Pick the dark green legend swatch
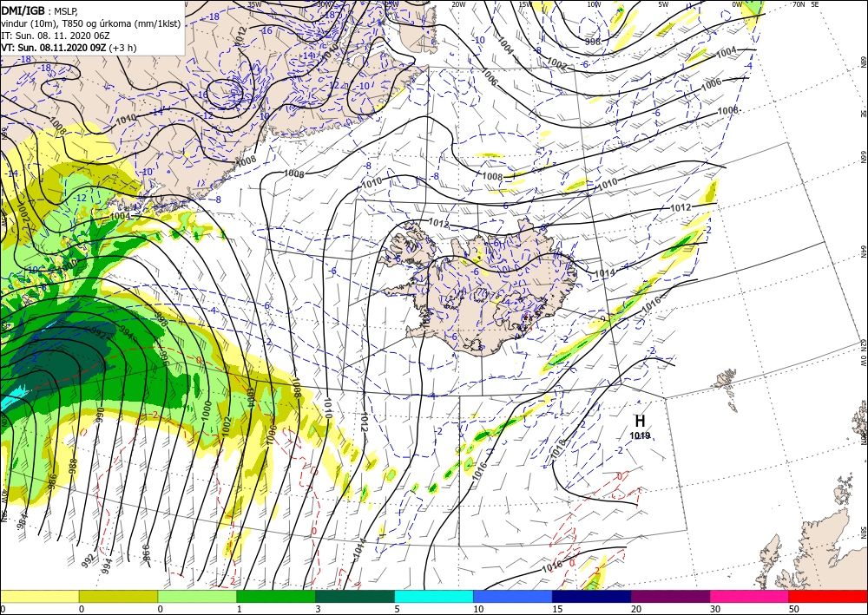This screenshot has width=868, height=615. click(355, 596)
